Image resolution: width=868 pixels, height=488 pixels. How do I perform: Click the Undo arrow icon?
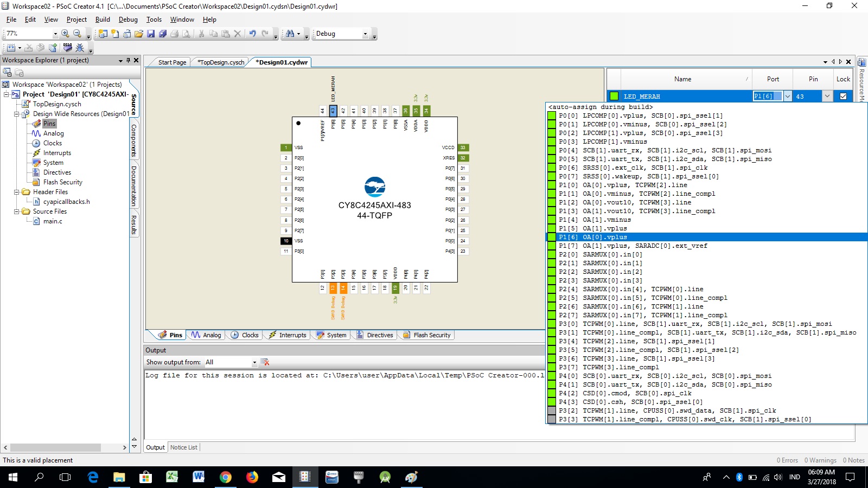click(x=253, y=34)
